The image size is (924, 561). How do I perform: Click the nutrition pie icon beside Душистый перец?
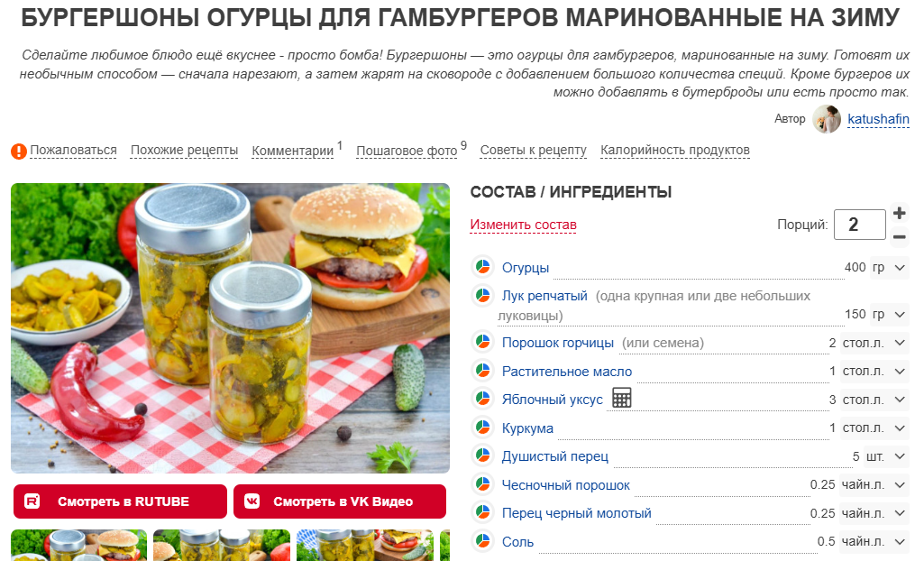(x=482, y=455)
